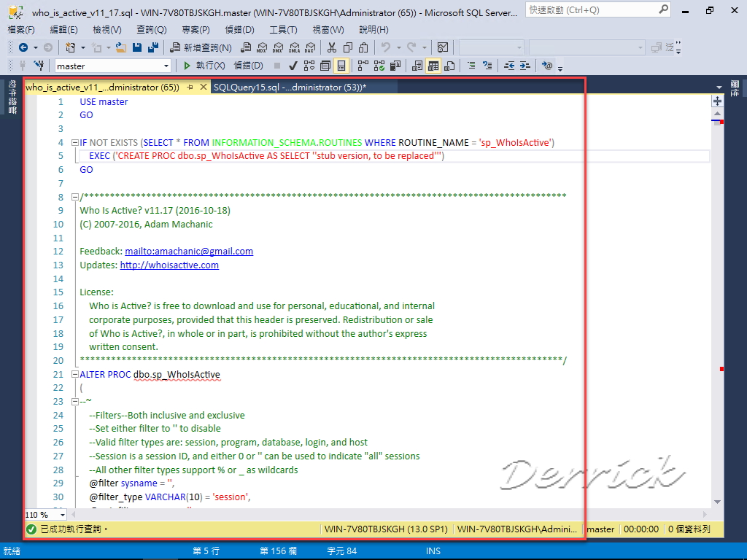
Task: Pin the who_is_active query tab
Action: coord(188,86)
